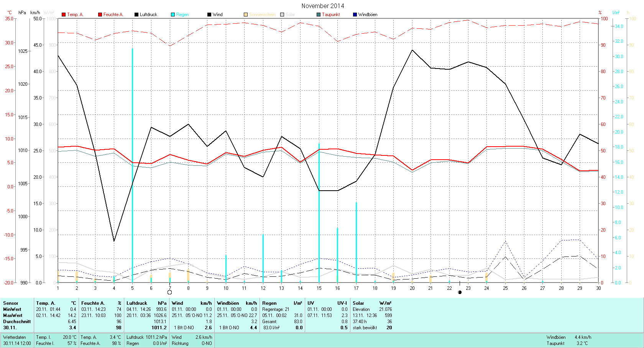Click the tall cyan rain bar on day 5

133,165
